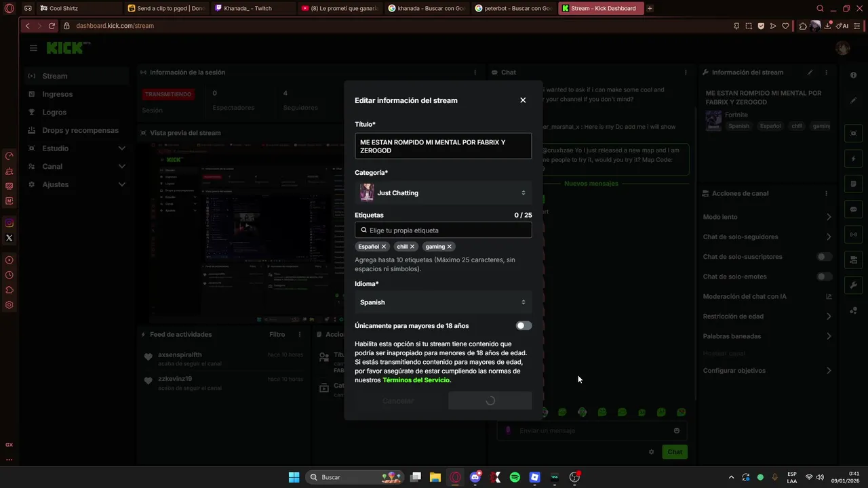Open X (Twitter) in Opera sidebar
The height and width of the screenshot is (488, 868).
click(x=9, y=238)
